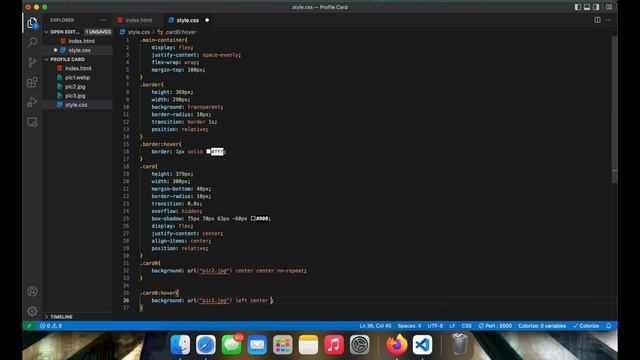The height and width of the screenshot is (360, 640).
Task: Open Notes from the Dock
Action: coord(308,344)
